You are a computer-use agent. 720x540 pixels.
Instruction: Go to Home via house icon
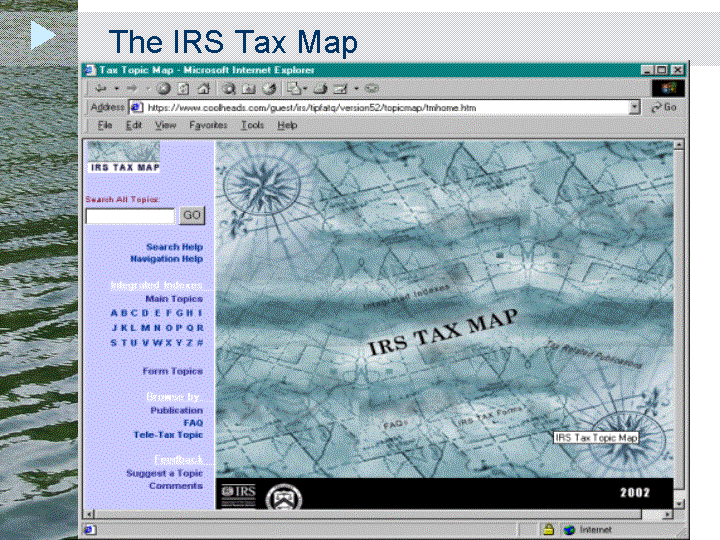pos(203,88)
